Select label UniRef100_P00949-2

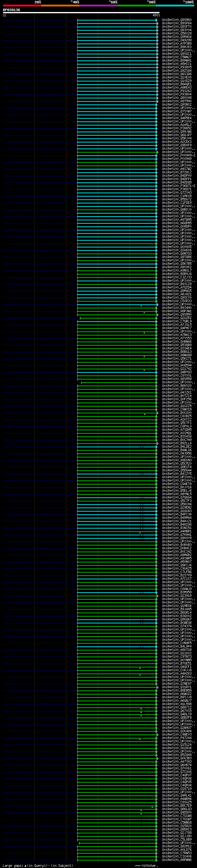(x=179, y=155)
